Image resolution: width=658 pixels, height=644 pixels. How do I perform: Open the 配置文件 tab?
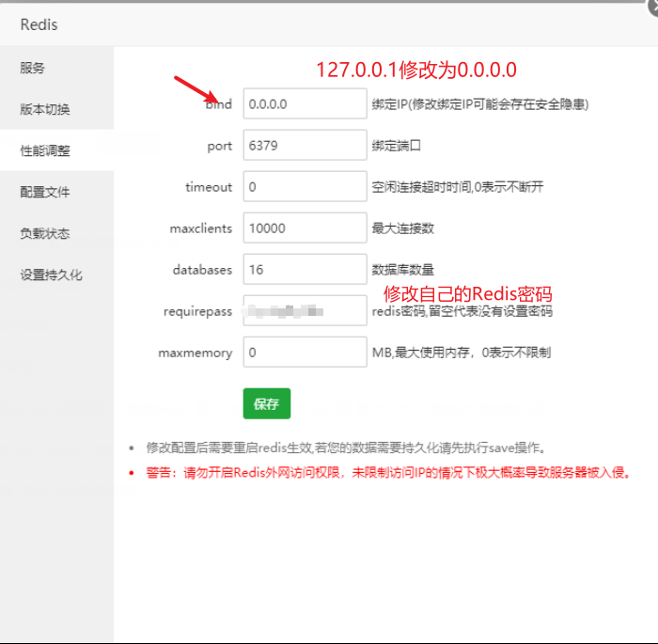point(56,192)
